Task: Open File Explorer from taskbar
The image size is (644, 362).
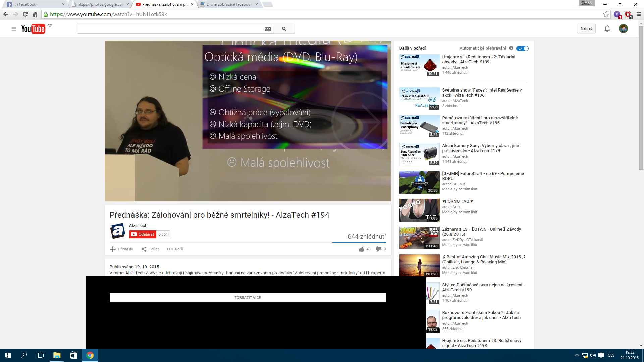Action: 57,355
